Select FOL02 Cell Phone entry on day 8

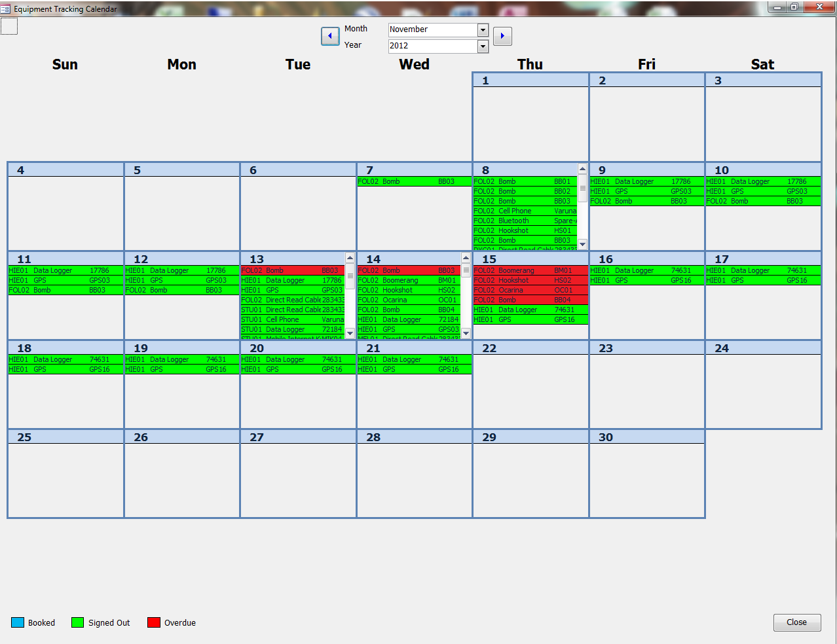point(525,211)
